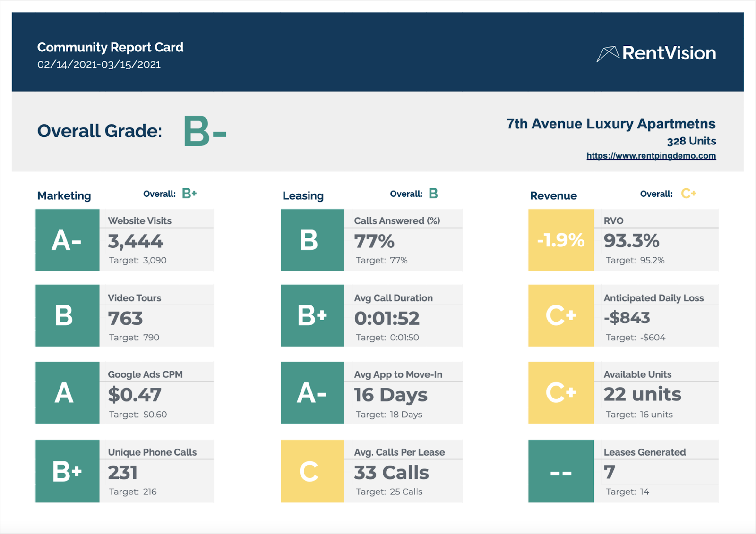
Task: Click the 7th Avenue Luxury Apartments title
Action: click(x=610, y=124)
